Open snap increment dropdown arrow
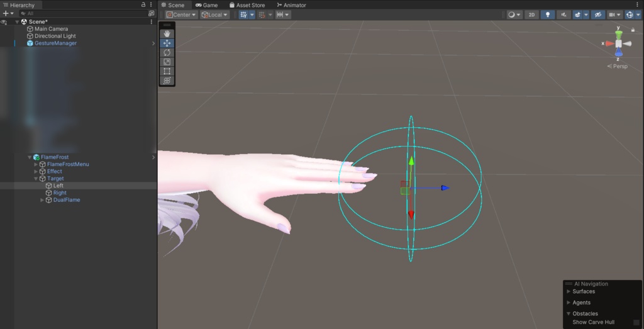The width and height of the screenshot is (644, 329). [270, 15]
